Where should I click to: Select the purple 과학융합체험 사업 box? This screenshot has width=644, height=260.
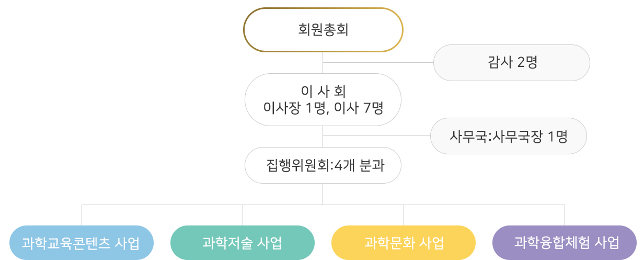click(x=565, y=243)
